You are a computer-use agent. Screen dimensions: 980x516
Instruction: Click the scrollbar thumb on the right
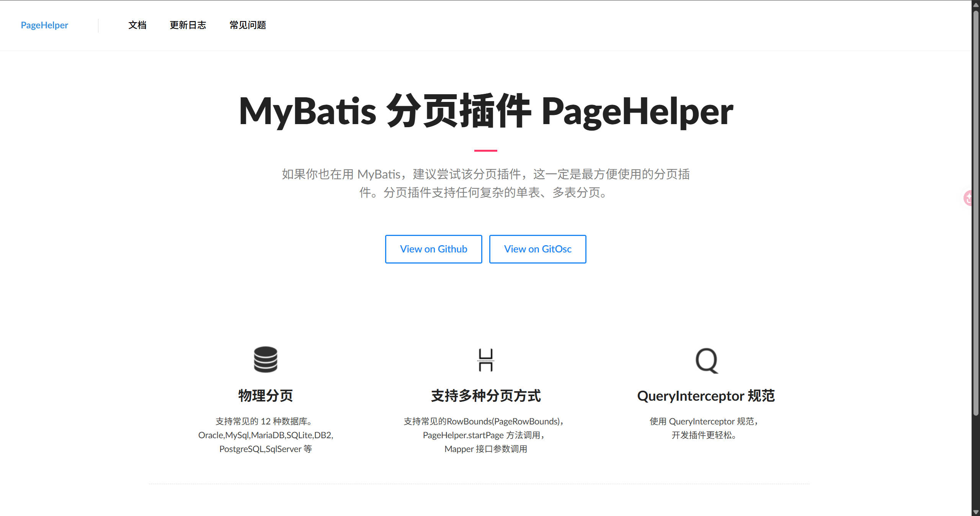(x=975, y=211)
